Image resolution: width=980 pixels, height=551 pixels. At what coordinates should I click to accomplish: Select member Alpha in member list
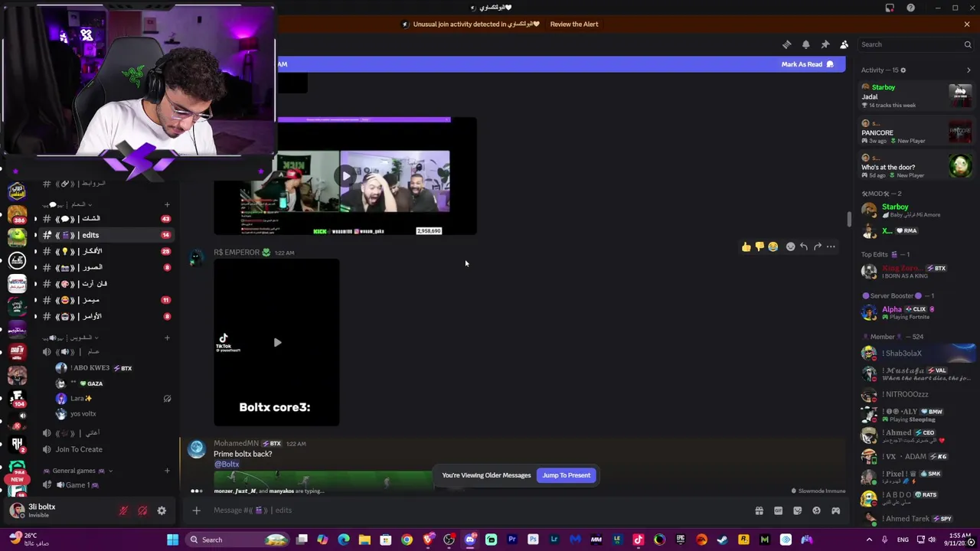click(916, 312)
